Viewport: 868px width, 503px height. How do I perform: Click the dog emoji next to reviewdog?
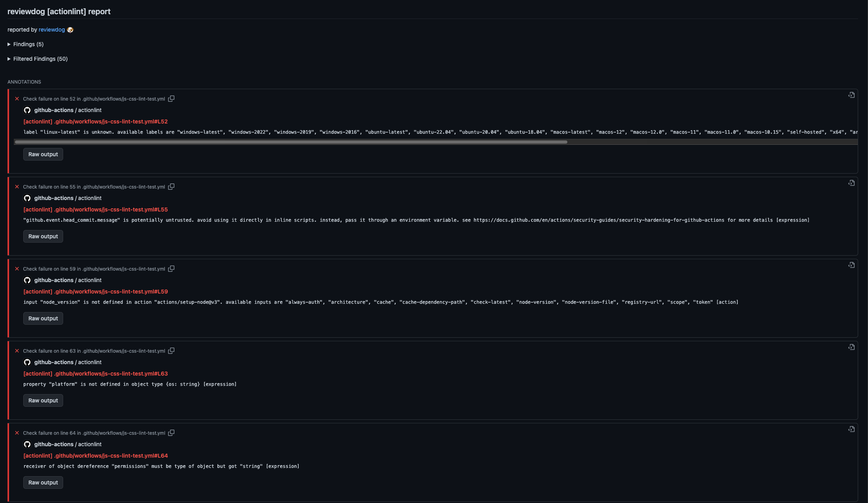coord(70,30)
